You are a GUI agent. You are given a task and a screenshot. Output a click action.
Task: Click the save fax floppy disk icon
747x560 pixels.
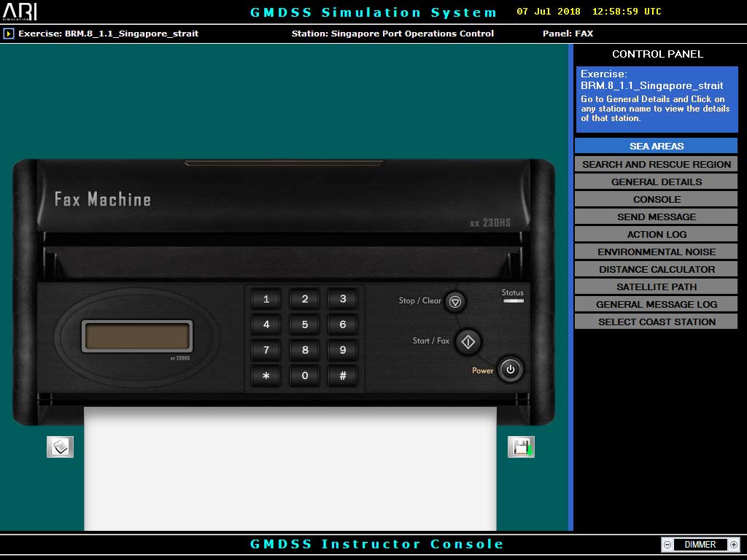point(521,447)
